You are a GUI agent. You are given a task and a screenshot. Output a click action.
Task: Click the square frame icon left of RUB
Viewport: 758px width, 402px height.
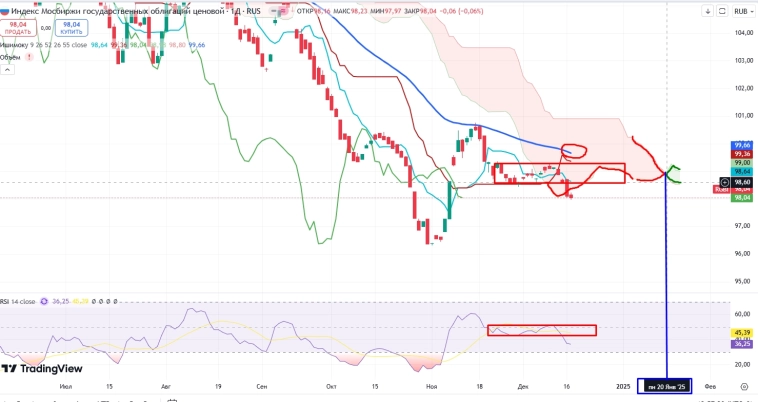[x=722, y=11]
